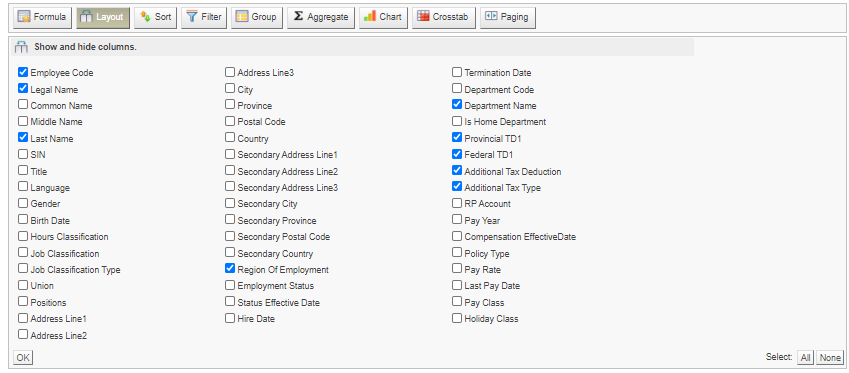Check the Secondary Province checkbox
Image resolution: width=849 pixels, height=373 pixels.
click(230, 219)
